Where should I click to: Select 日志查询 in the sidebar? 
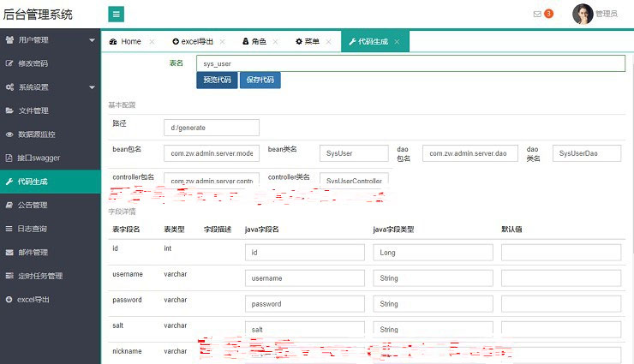point(33,229)
